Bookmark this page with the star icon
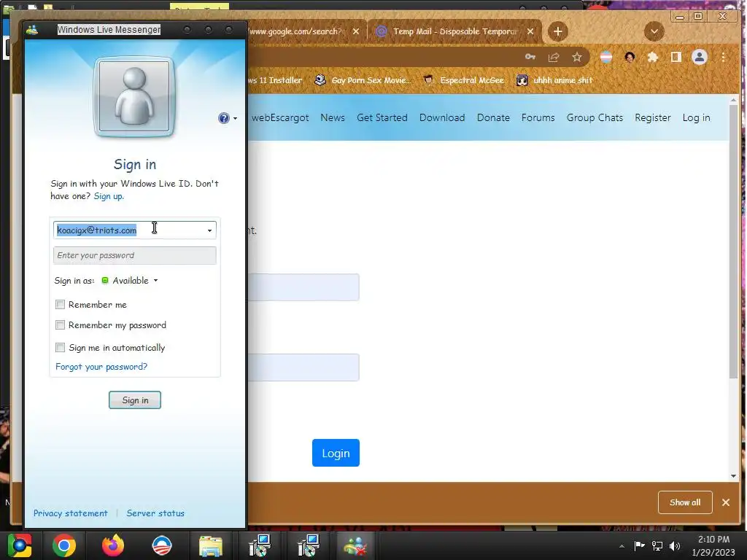 point(577,57)
